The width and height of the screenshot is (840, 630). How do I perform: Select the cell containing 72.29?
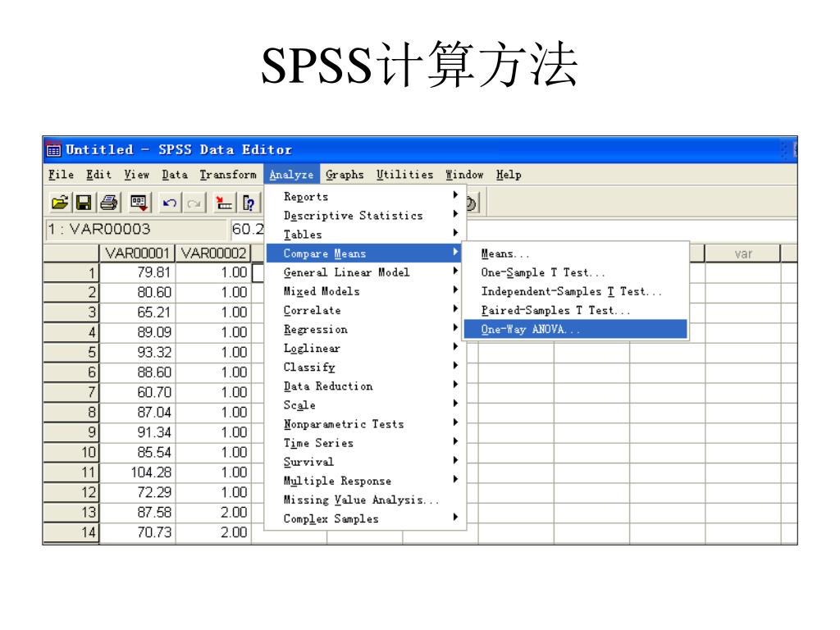138,492
